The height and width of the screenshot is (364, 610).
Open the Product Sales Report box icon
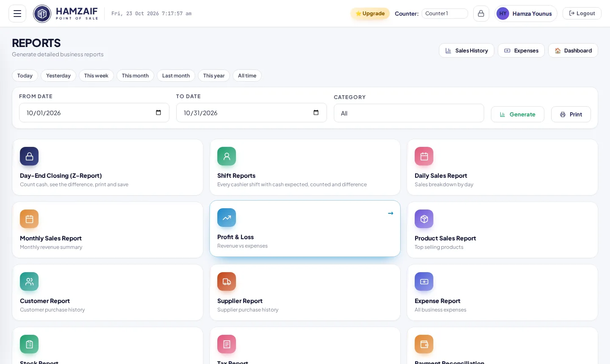click(x=424, y=219)
